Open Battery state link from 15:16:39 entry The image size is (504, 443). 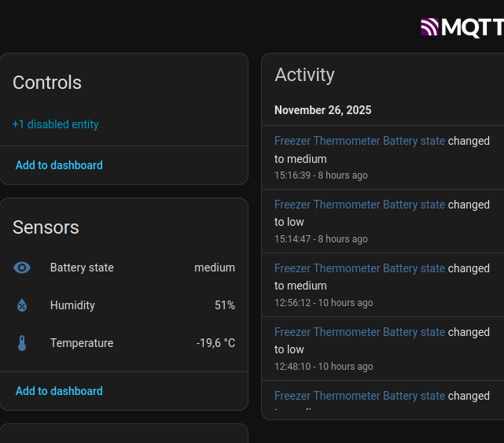point(359,141)
